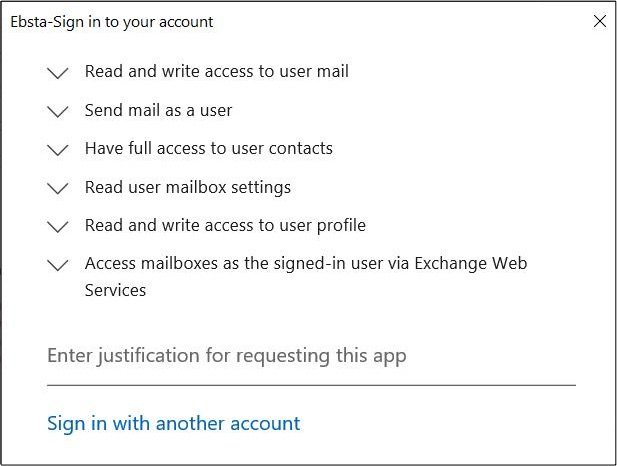Select the 'Read user mailbox settings' label
This screenshot has width=617, height=466.
coord(187,187)
